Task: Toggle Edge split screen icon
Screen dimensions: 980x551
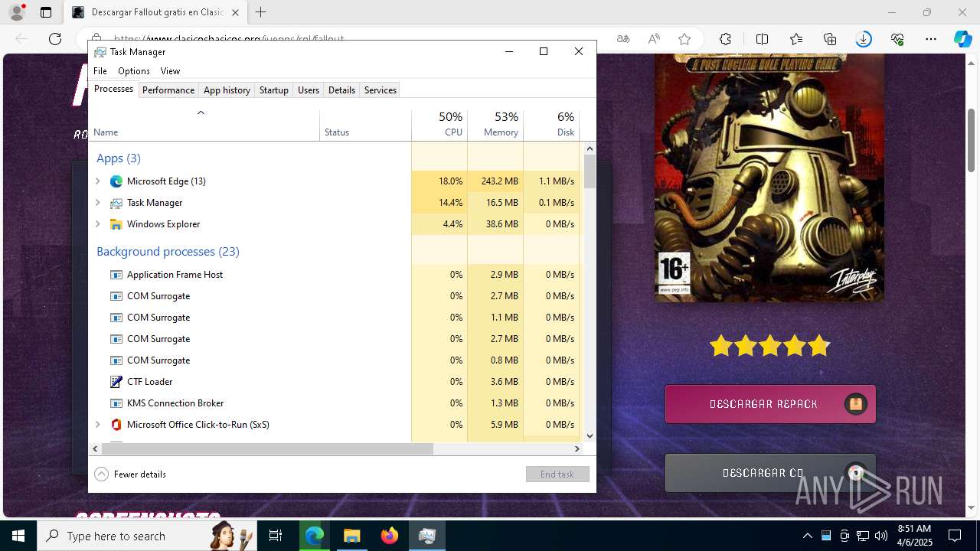Action: coord(762,39)
